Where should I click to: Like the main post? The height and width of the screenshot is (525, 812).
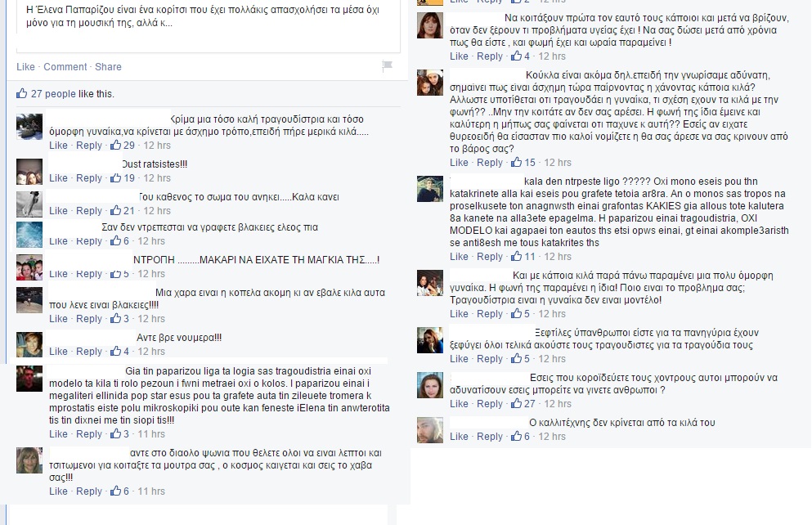click(25, 67)
